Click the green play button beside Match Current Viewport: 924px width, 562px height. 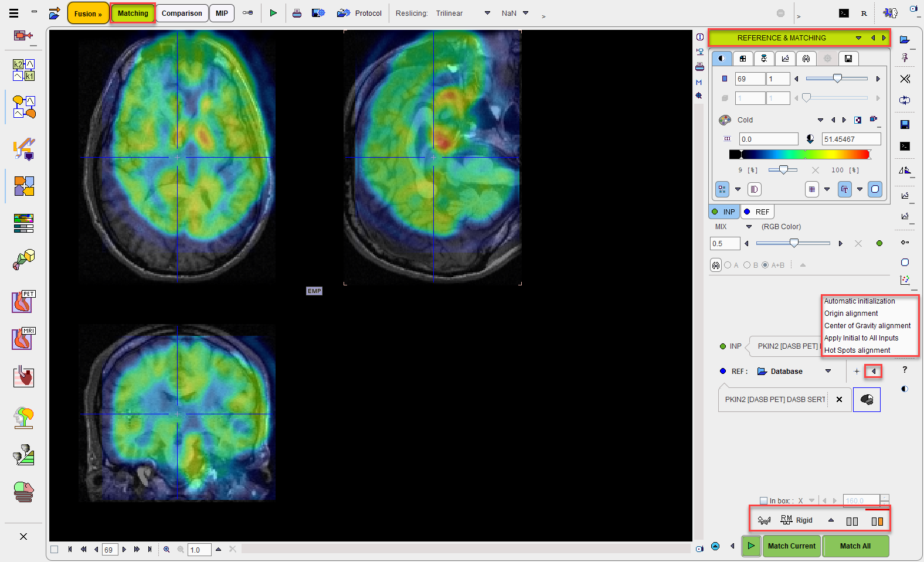point(751,546)
